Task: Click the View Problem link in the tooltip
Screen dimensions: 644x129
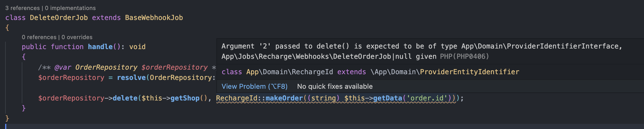Action: [254, 86]
